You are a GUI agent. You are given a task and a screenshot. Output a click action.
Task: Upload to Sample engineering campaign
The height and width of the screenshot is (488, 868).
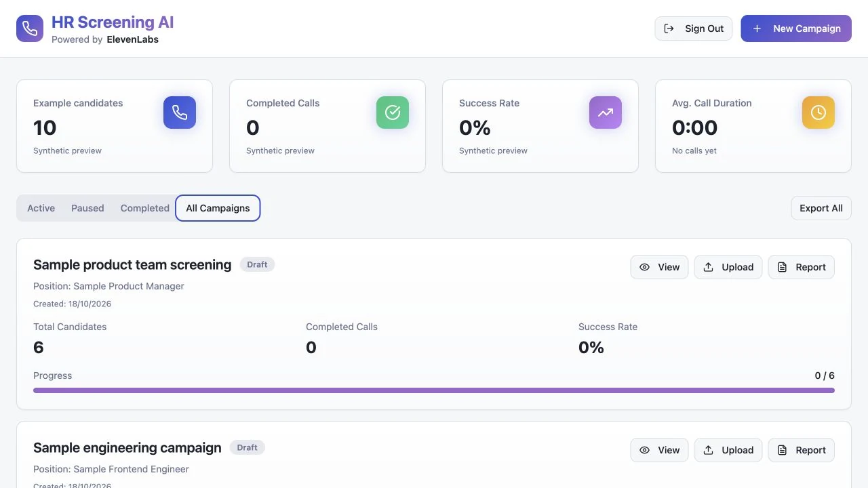click(728, 450)
